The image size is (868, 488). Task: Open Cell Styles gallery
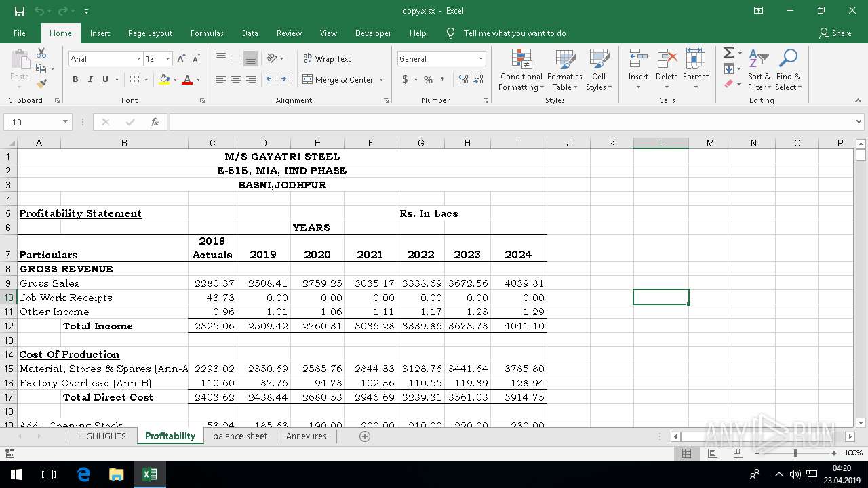click(x=599, y=70)
